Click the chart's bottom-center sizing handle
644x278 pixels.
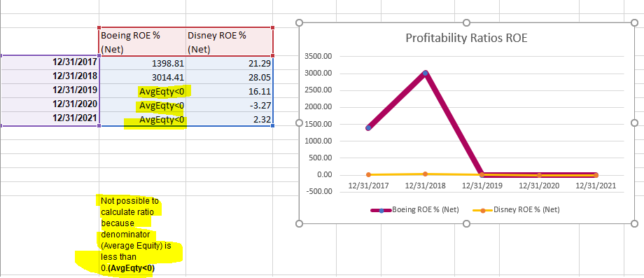466,223
